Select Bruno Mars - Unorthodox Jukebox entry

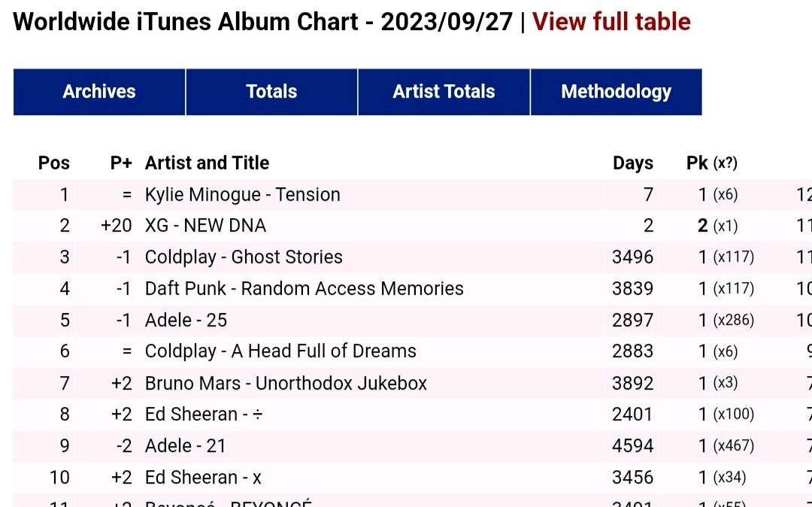(x=412, y=383)
